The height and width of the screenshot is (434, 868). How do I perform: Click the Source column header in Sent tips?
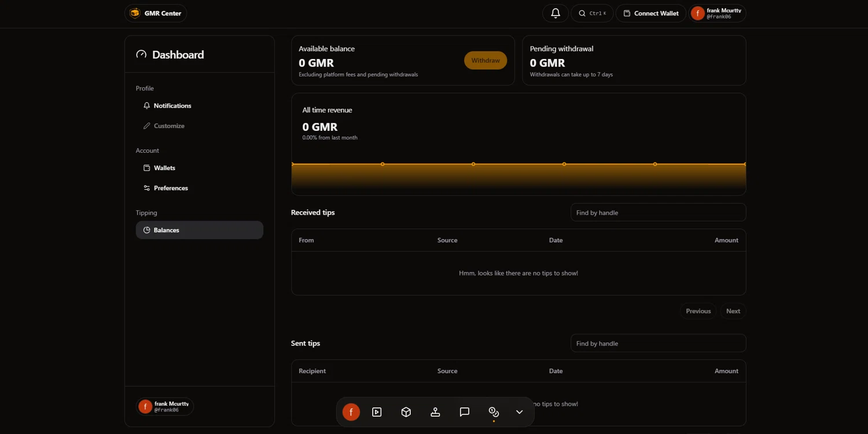point(447,371)
